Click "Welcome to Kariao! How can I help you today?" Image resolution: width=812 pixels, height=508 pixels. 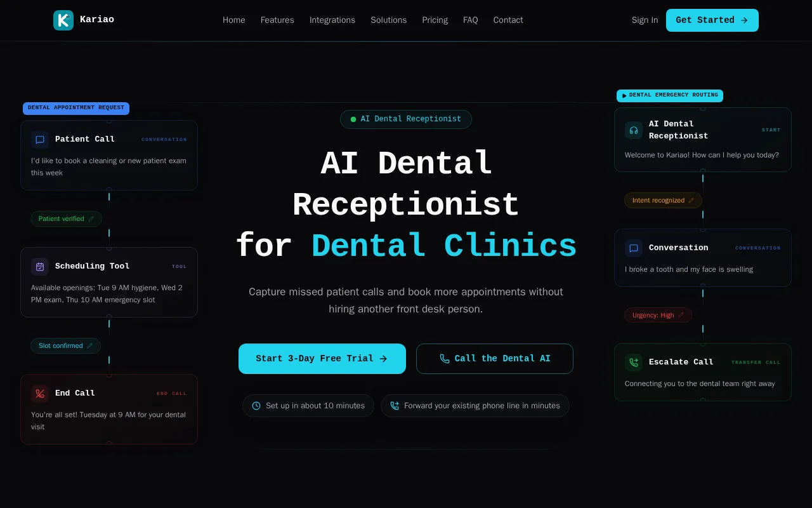click(702, 156)
